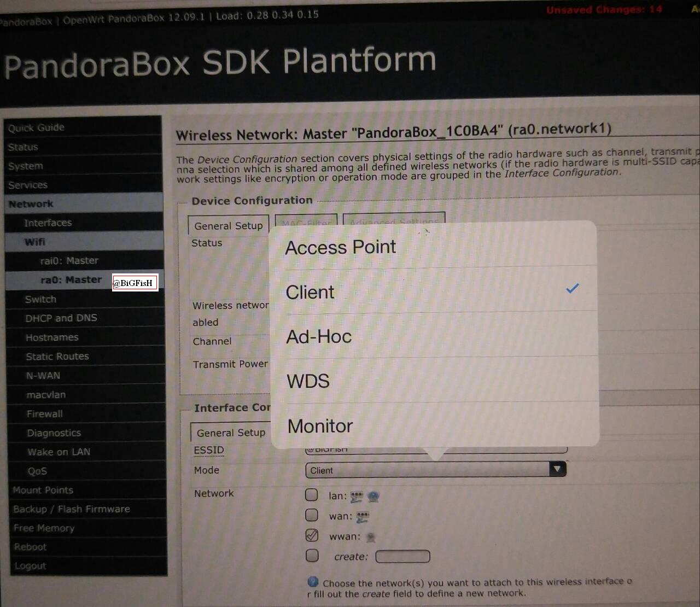This screenshot has height=607, width=700.
Task: Open the QoS page
Action: (x=87, y=471)
